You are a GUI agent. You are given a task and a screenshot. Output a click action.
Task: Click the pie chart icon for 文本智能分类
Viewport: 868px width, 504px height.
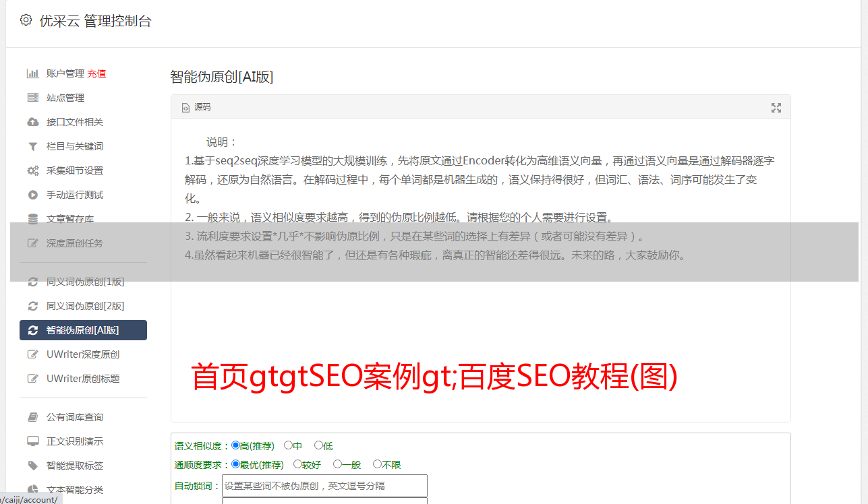[32, 490]
